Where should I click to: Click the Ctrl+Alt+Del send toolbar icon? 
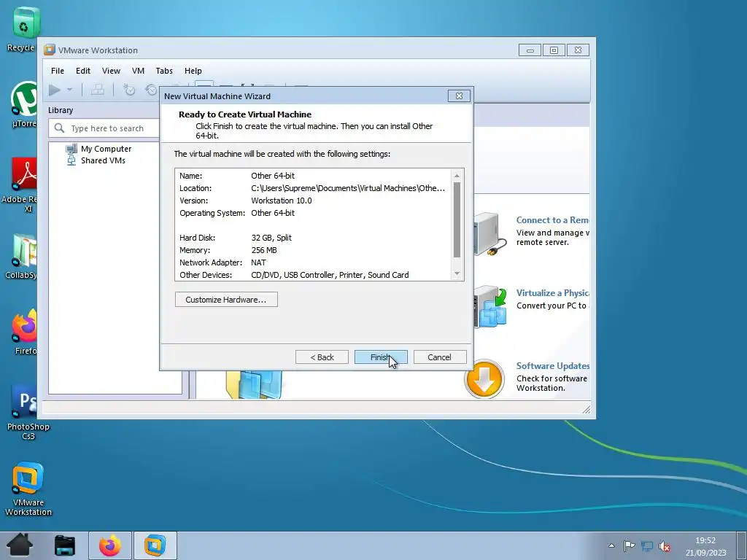(98, 90)
